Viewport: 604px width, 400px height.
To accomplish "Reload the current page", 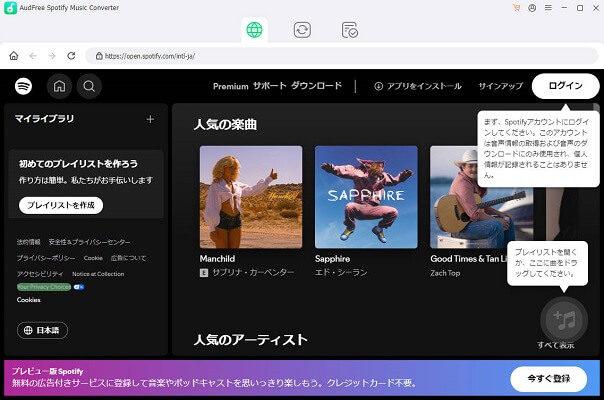I will pos(71,56).
